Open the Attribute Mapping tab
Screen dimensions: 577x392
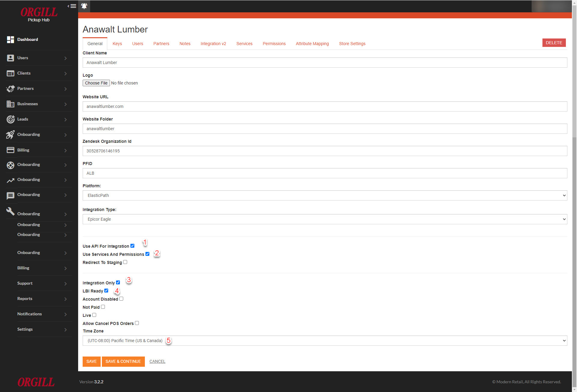312,44
